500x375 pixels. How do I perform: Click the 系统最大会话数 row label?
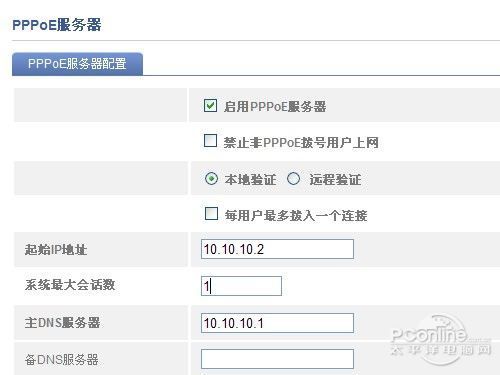pyautogui.click(x=70, y=285)
